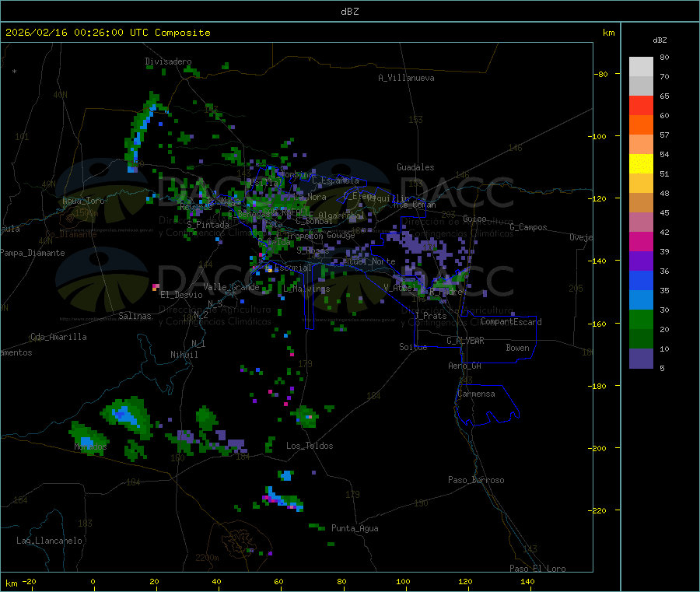
Task: Select the 'Salinas' label
Action: coord(135,316)
